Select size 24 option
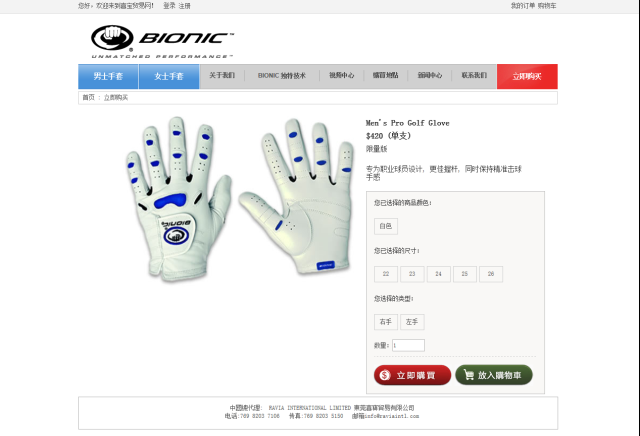The width and height of the screenshot is (640, 436). (438, 274)
